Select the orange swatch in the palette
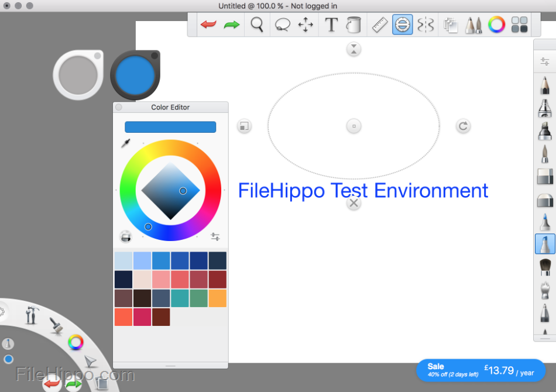Image resolution: width=556 pixels, height=392 pixels. pyautogui.click(x=217, y=298)
